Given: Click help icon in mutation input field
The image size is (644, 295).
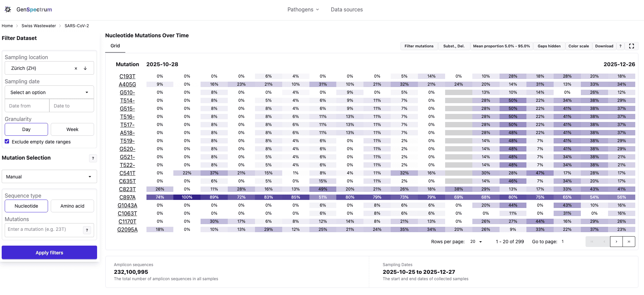Looking at the screenshot, I should (87, 230).
